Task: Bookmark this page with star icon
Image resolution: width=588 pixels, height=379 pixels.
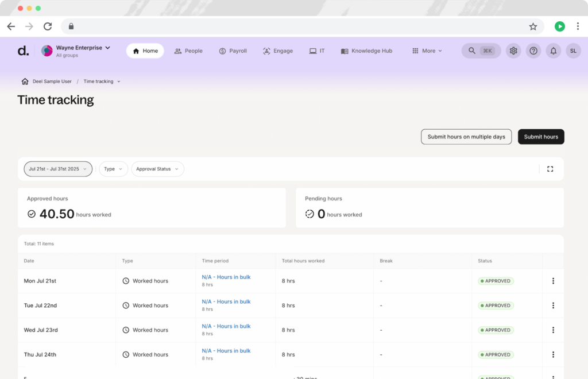Action: (533, 26)
